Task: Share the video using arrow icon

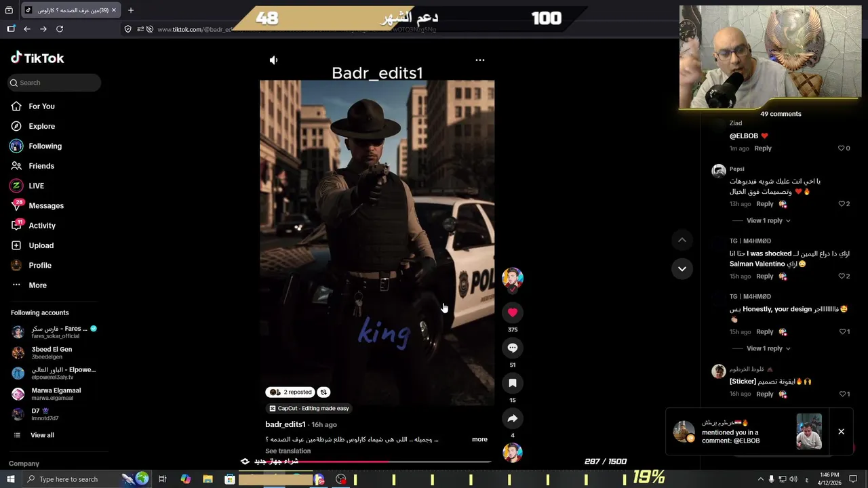Action: click(513, 418)
